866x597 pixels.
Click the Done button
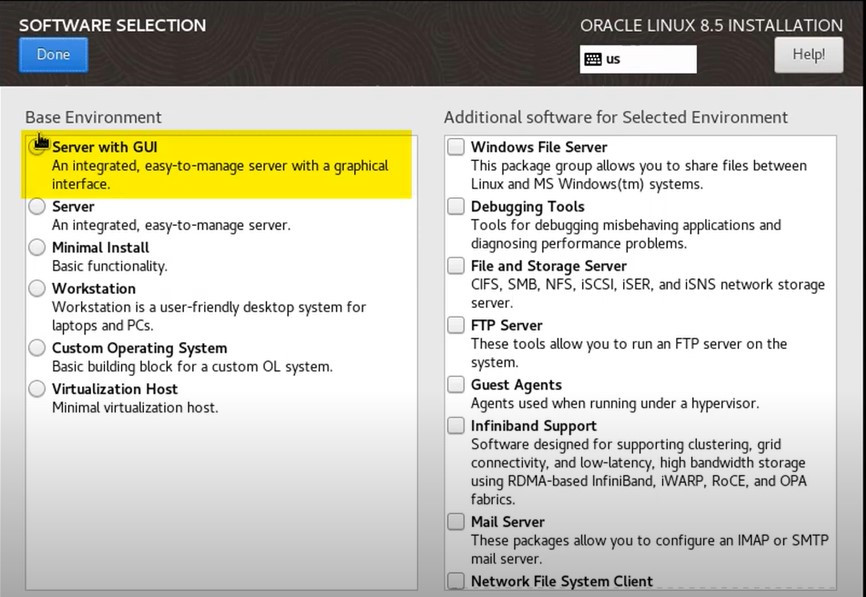click(53, 55)
